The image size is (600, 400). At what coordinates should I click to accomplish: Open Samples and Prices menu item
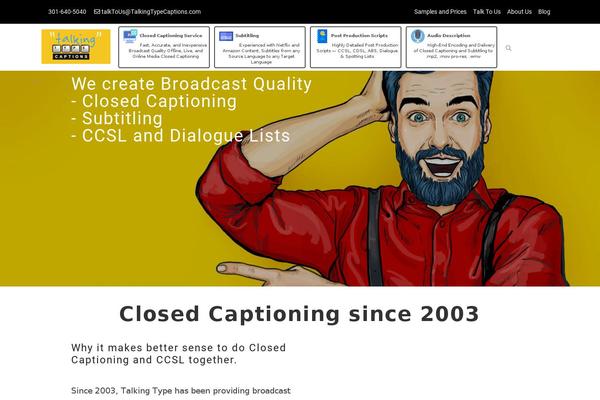[440, 11]
